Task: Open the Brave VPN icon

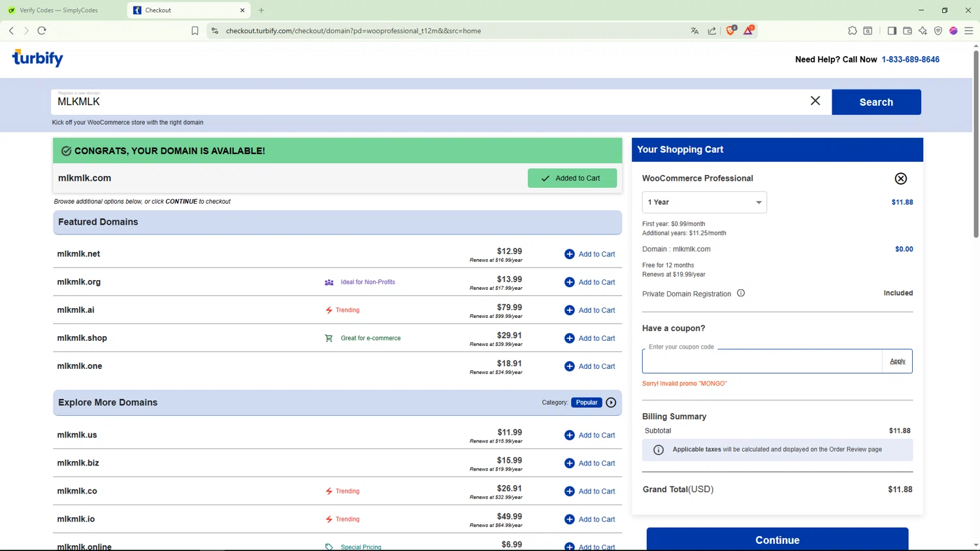Action: pyautogui.click(x=938, y=31)
